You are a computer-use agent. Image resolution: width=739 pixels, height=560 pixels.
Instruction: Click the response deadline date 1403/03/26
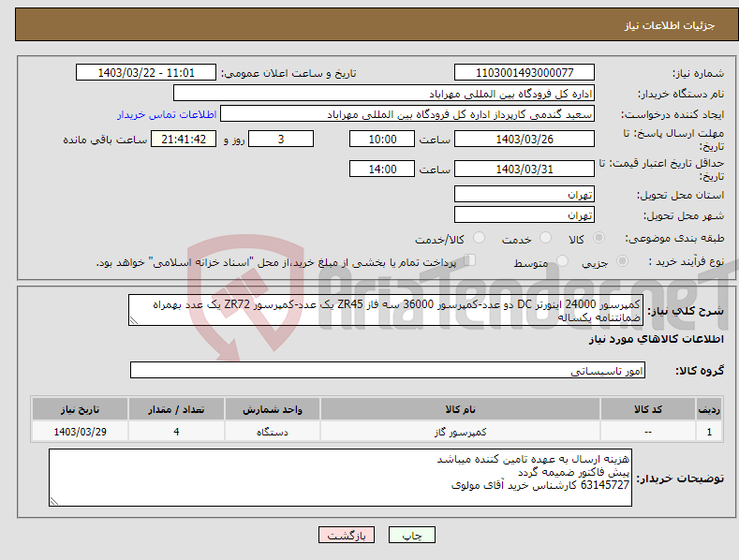(x=525, y=139)
